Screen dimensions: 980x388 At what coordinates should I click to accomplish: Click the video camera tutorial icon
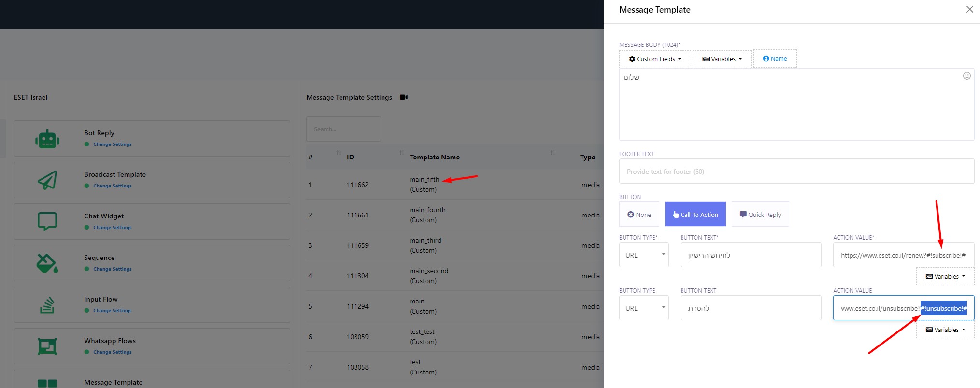coord(404,97)
